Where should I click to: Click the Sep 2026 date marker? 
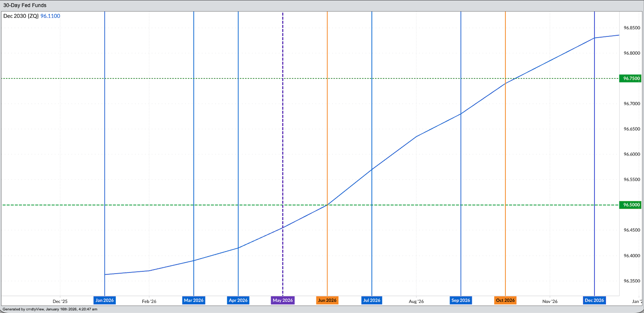[461, 300]
